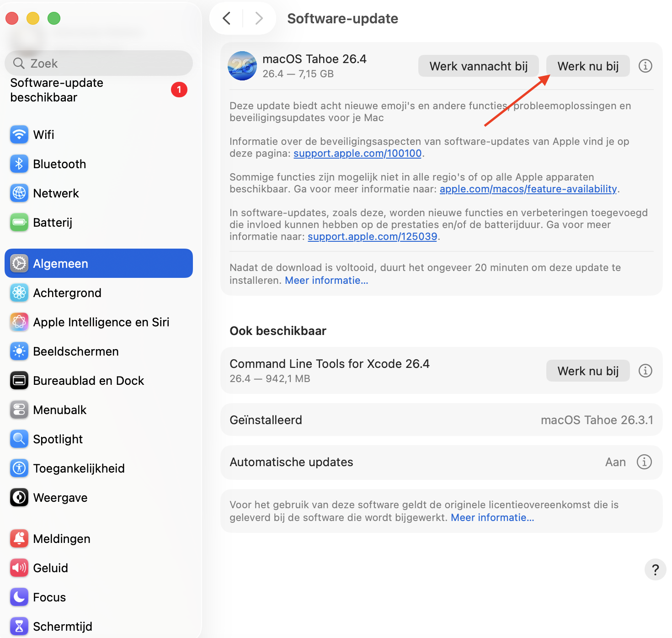This screenshot has height=638, width=672.
Task: Click inside the Zoek search field
Action: coord(98,63)
